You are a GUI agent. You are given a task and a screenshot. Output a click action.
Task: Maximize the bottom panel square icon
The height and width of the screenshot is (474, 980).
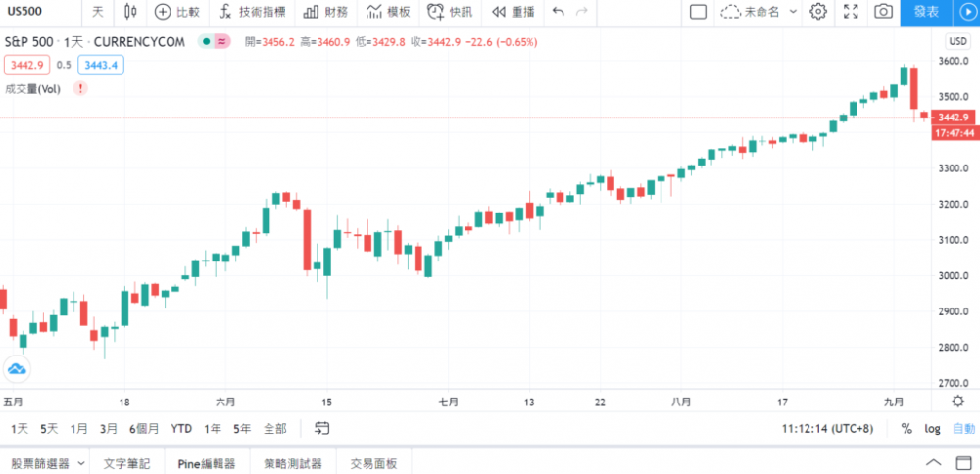[x=964, y=463]
